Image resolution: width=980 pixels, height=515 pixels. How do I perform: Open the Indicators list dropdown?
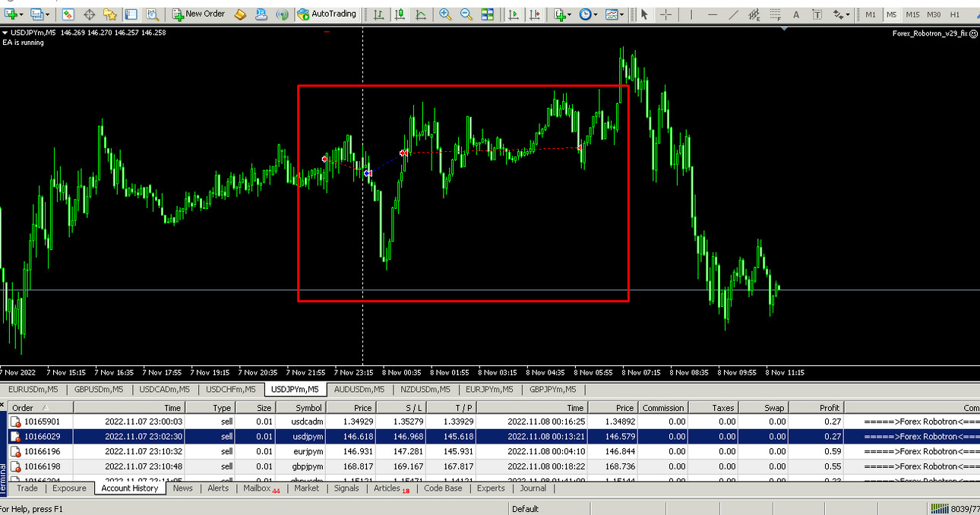point(562,14)
